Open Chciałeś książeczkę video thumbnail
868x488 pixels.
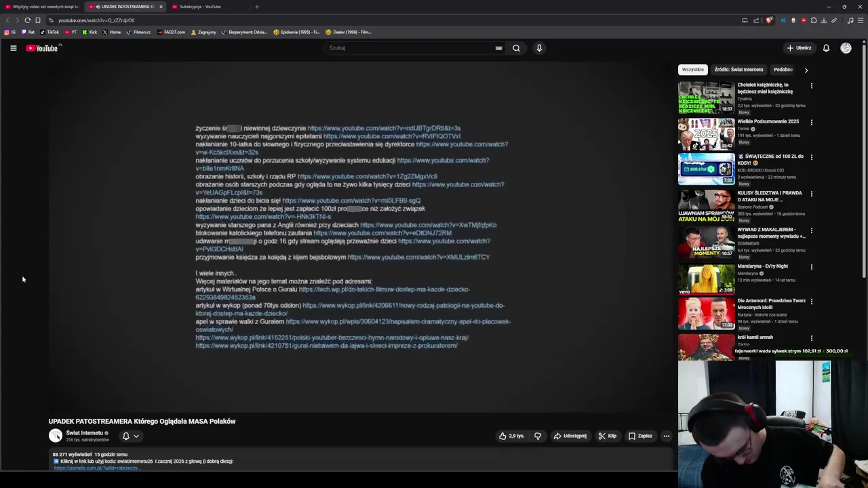coord(706,97)
